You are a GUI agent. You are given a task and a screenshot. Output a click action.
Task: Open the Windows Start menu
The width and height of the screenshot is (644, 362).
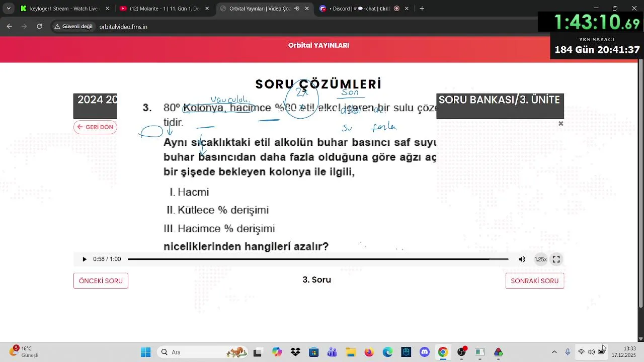coord(145,352)
